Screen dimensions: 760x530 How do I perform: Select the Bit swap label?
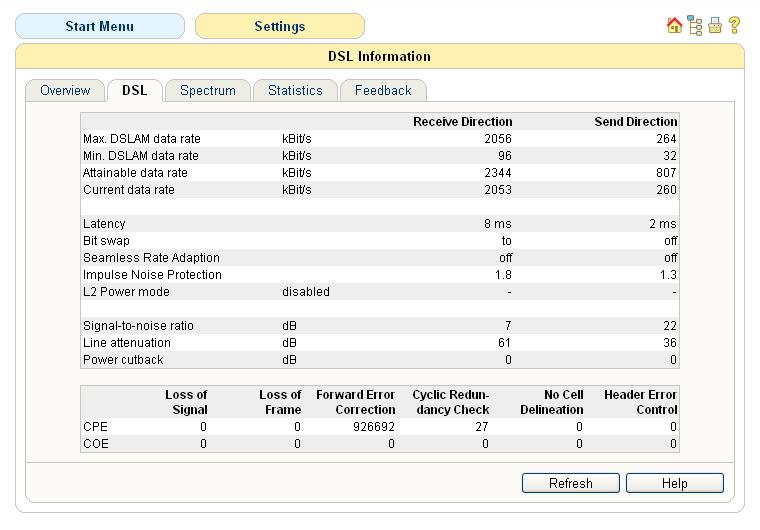tap(106, 241)
